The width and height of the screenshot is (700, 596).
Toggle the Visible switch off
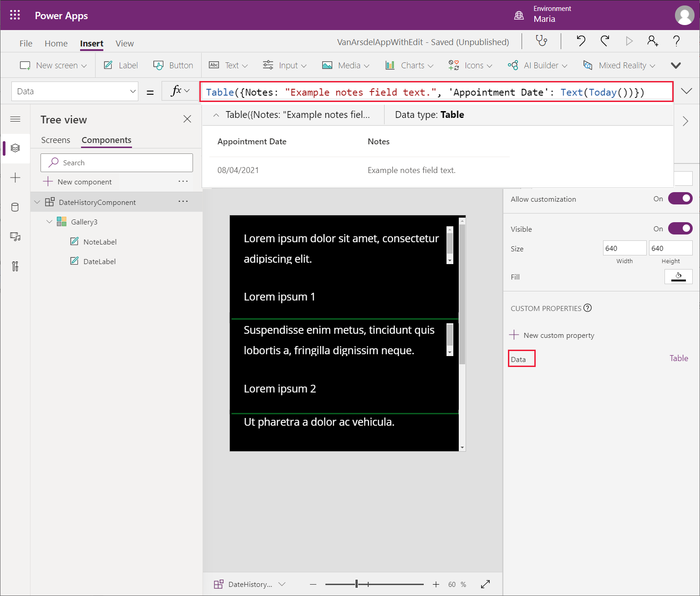(x=680, y=229)
